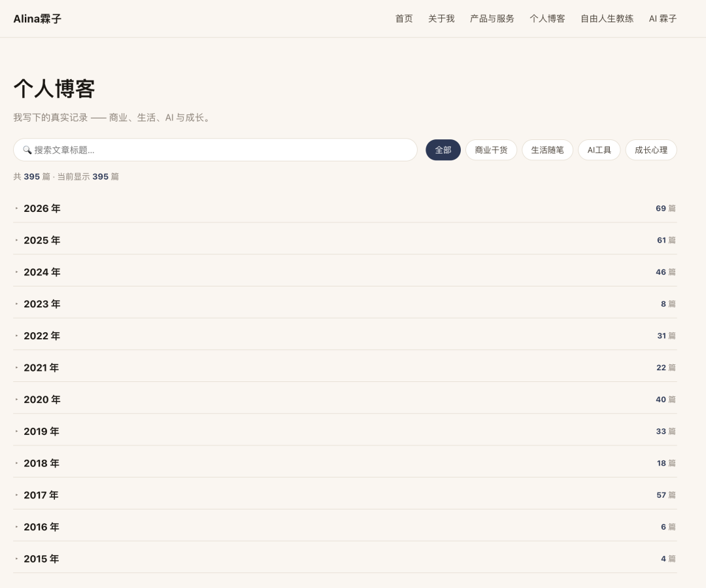This screenshot has height=588, width=706.
Task: Filter posts by 生活随笔
Action: pyautogui.click(x=548, y=150)
